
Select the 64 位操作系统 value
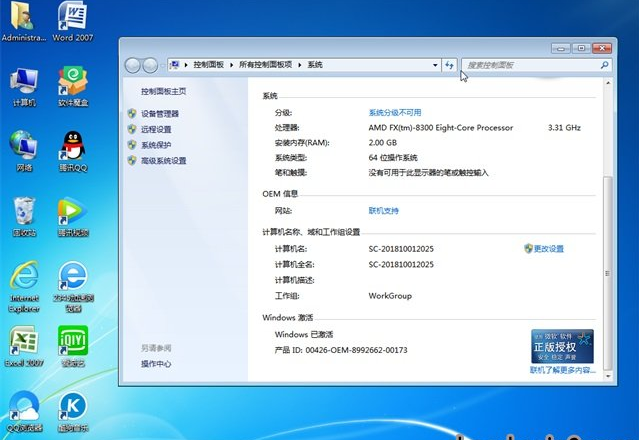[x=393, y=158]
